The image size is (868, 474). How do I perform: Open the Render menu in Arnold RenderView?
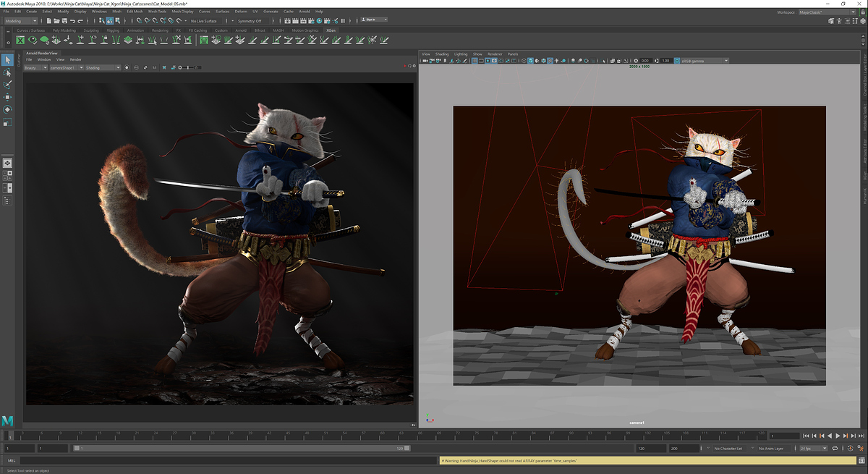point(75,59)
